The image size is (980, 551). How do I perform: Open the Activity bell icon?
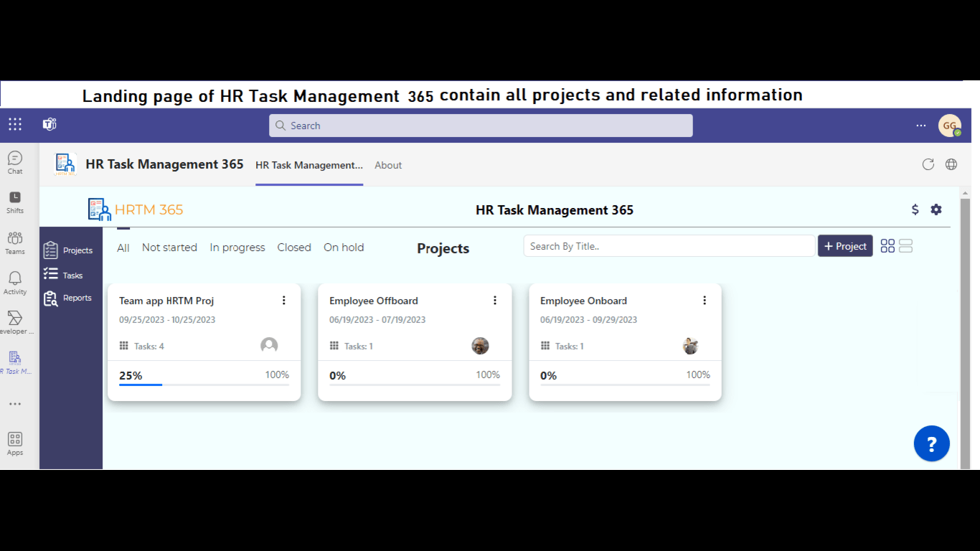[x=15, y=283]
